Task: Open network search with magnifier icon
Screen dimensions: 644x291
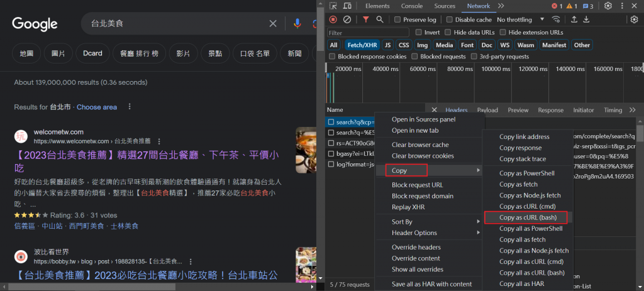Action: [380, 19]
